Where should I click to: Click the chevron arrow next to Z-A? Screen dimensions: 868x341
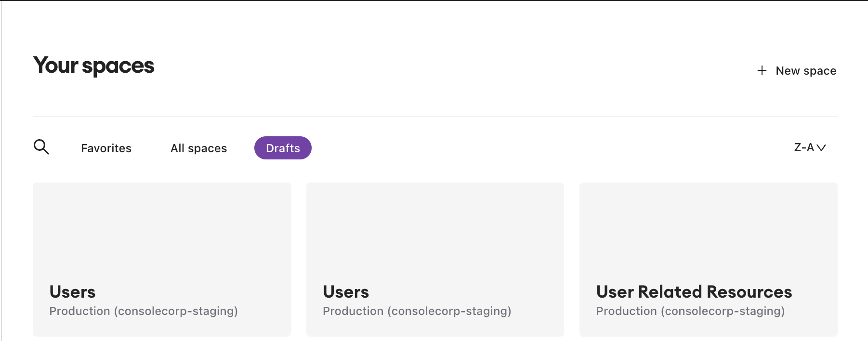(x=822, y=148)
